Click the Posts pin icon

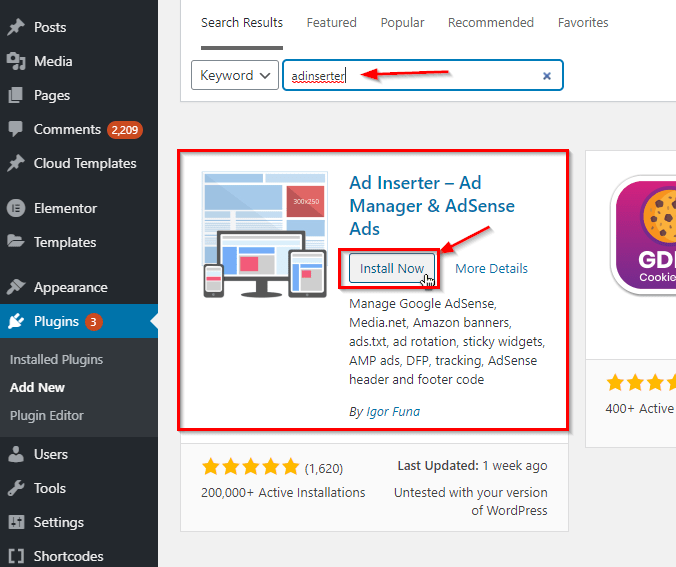click(16, 27)
